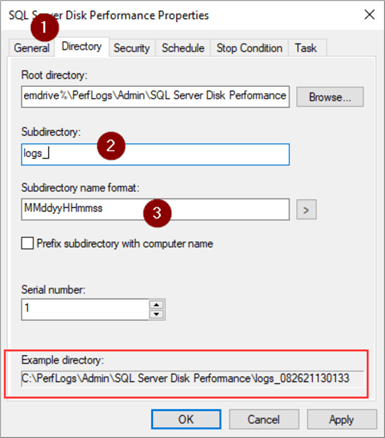
Task: Select the Directory tab
Action: point(82,46)
